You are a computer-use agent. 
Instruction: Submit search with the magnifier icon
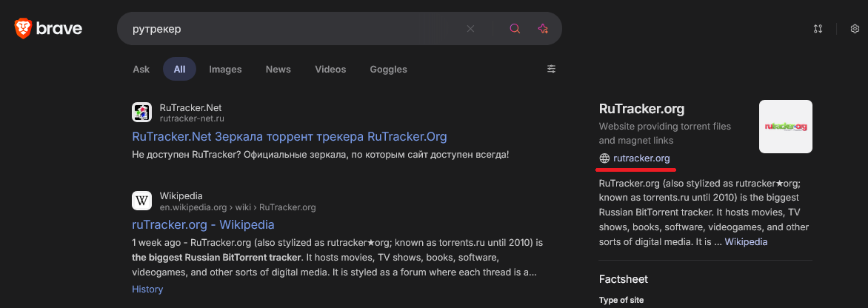click(515, 29)
